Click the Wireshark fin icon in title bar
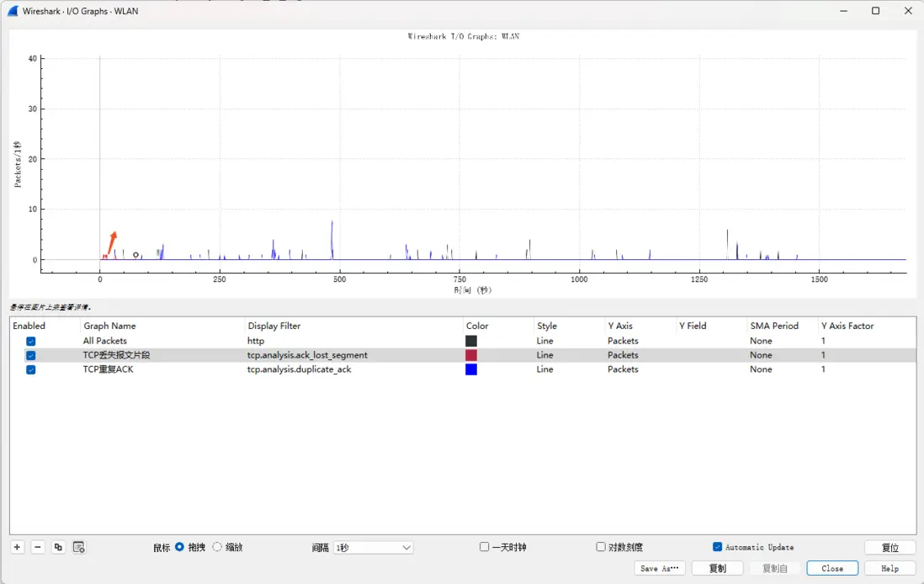Image resolution: width=924 pixels, height=584 pixels. coord(13,11)
